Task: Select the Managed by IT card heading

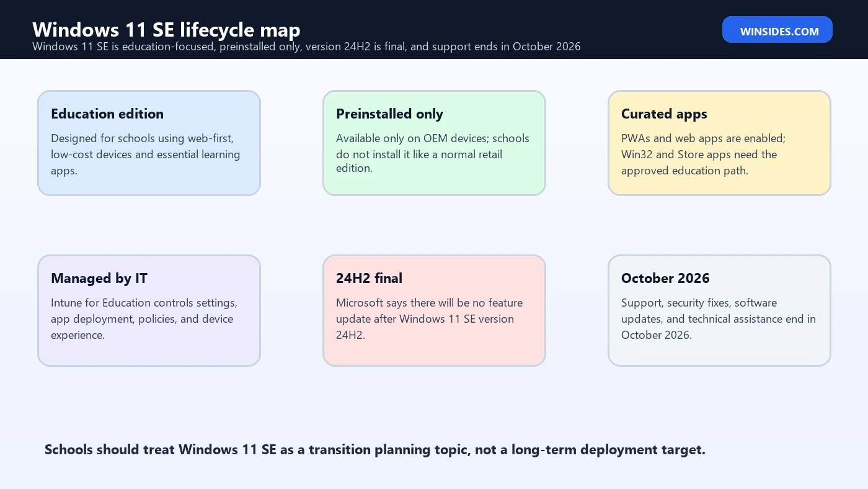Action: pyautogui.click(x=99, y=278)
